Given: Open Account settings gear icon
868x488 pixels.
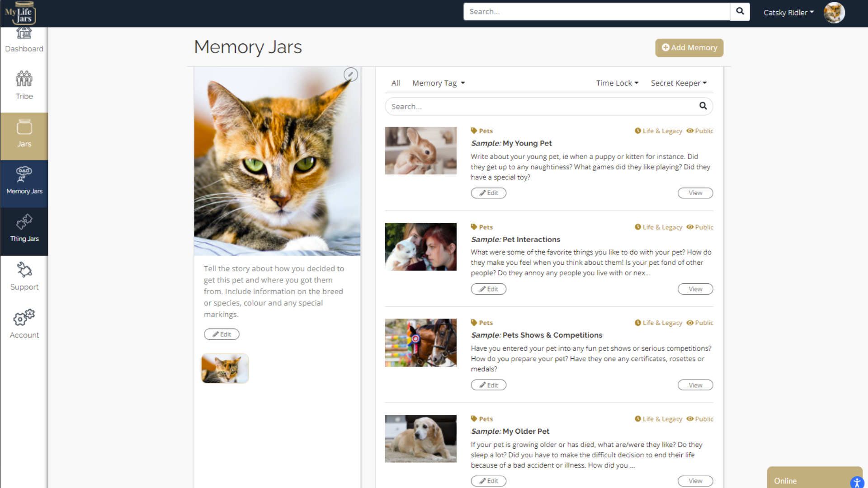Looking at the screenshot, I should point(24,318).
